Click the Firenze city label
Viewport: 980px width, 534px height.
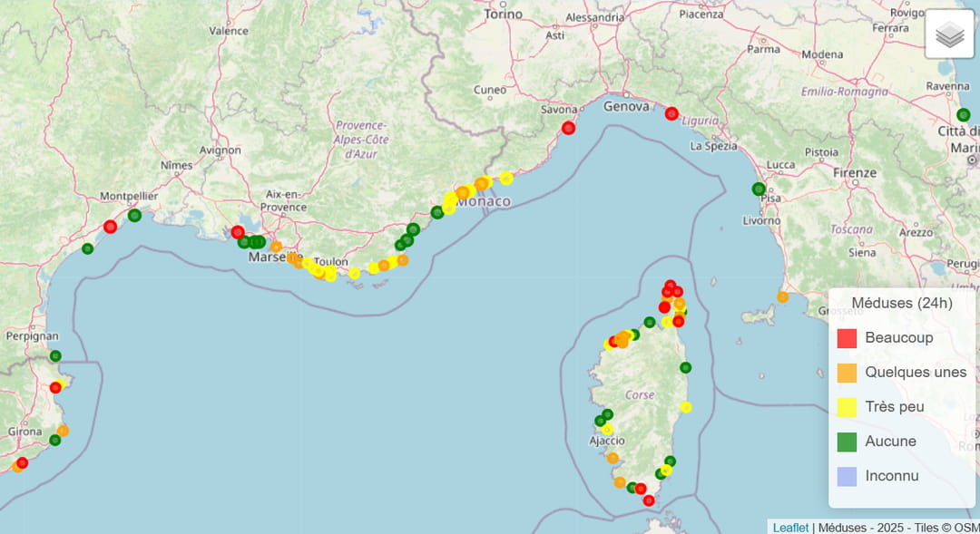point(855,173)
